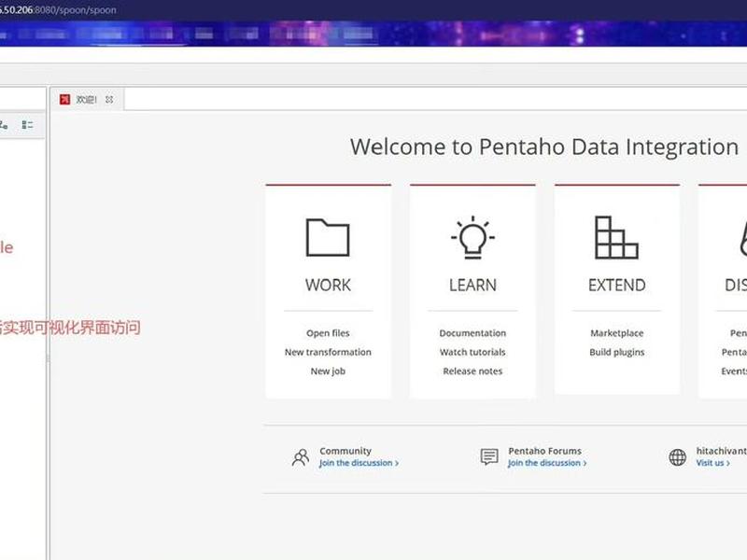Image resolution: width=747 pixels, height=560 pixels.
Task: Join the discussion under Community
Action: point(359,463)
